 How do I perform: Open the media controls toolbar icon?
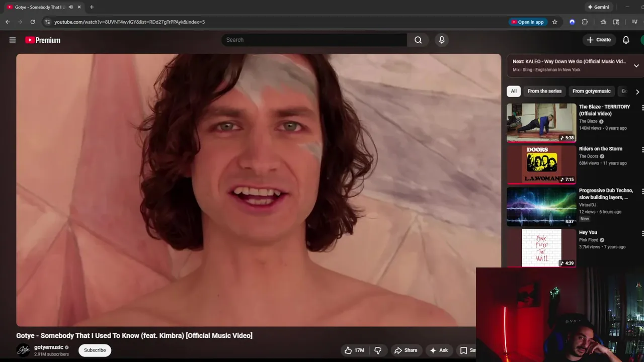pyautogui.click(x=634, y=22)
